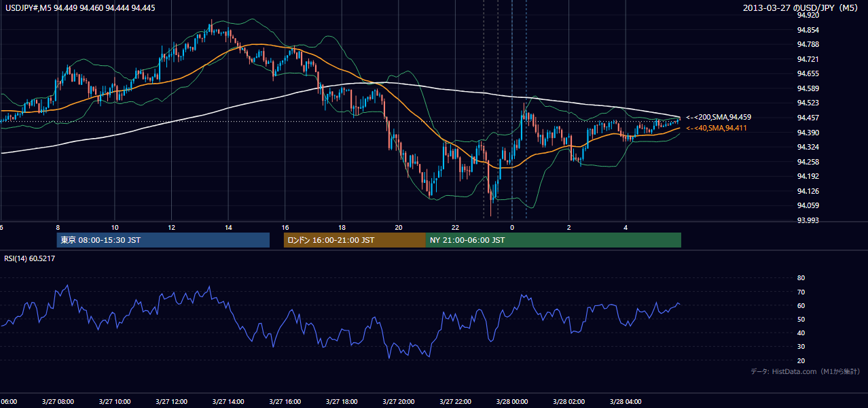Viewport: 868px width, 408px height.
Task: Click hour label 18 under price chart
Action: 342,227
